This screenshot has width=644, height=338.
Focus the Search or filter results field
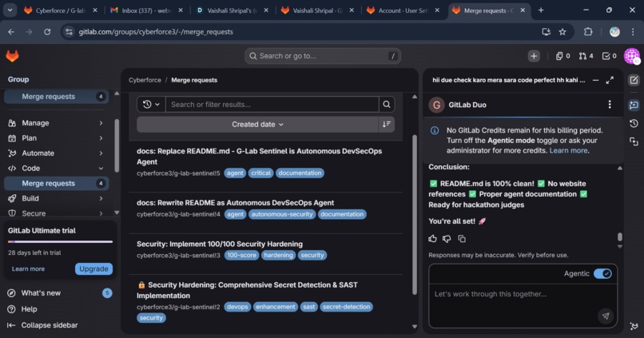click(x=272, y=105)
